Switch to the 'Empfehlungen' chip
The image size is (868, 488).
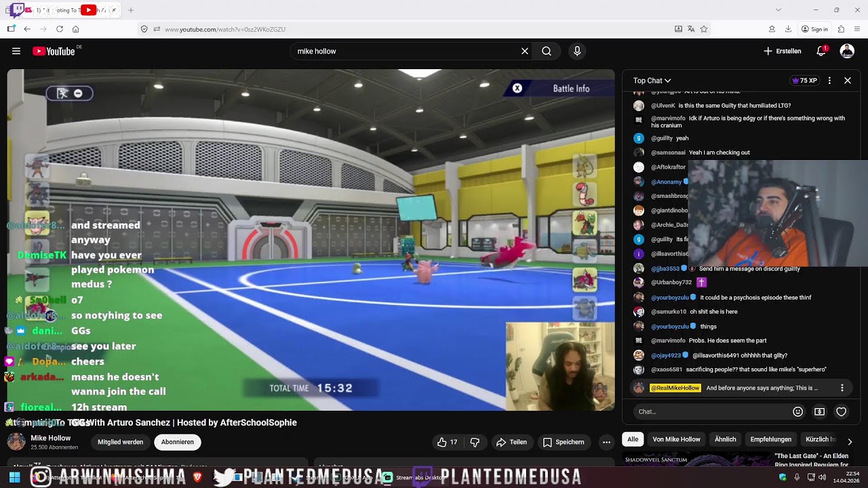(770, 439)
